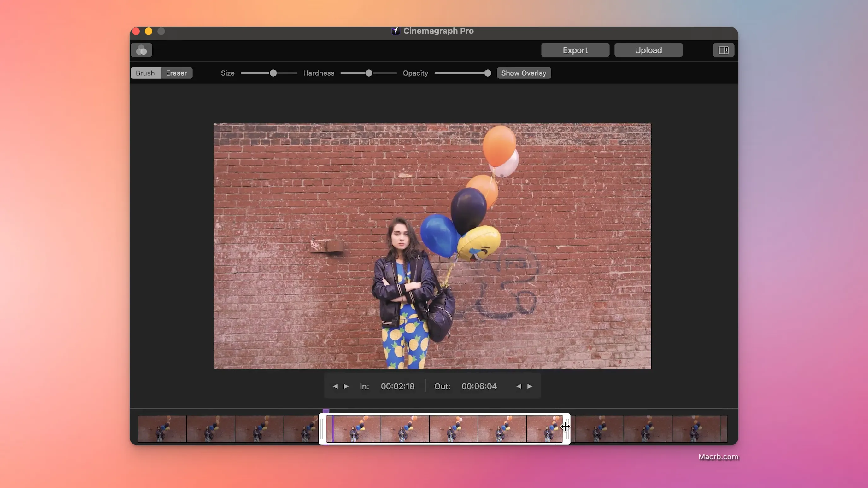The height and width of the screenshot is (488, 868).
Task: Select the Eraser tool
Action: [x=176, y=73]
